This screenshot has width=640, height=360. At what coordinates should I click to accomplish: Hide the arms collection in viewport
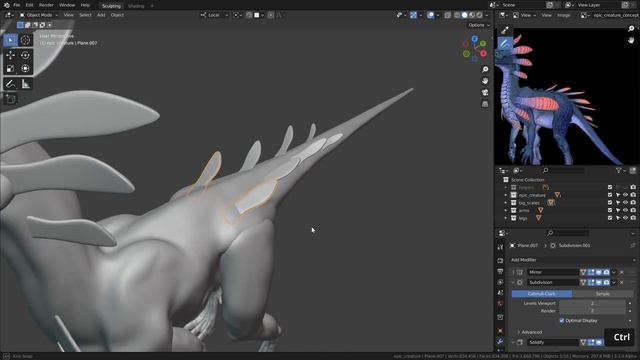click(x=625, y=211)
